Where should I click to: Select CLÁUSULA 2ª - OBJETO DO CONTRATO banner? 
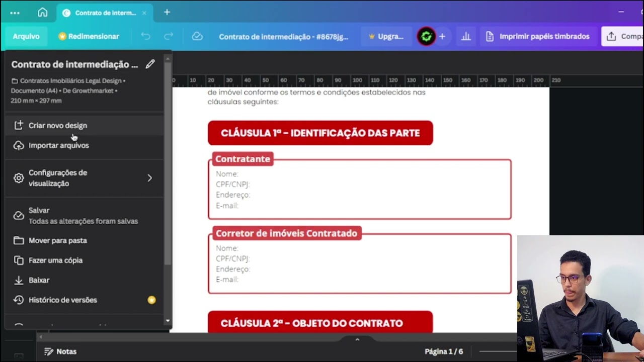(x=320, y=322)
